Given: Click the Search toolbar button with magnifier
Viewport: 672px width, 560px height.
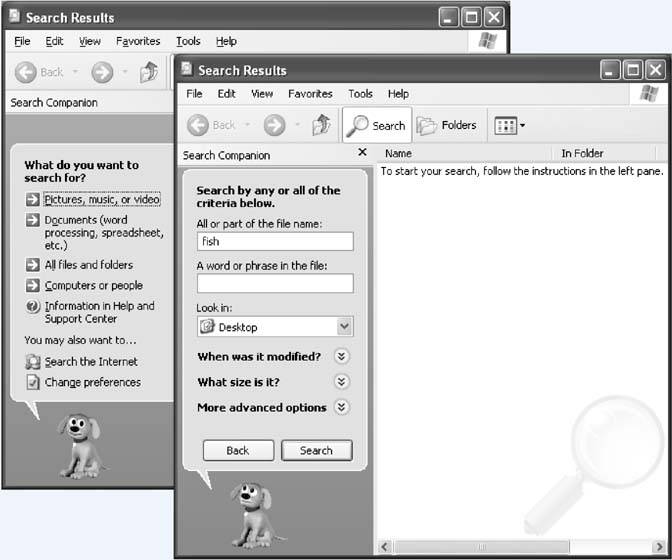Looking at the screenshot, I should tap(375, 126).
